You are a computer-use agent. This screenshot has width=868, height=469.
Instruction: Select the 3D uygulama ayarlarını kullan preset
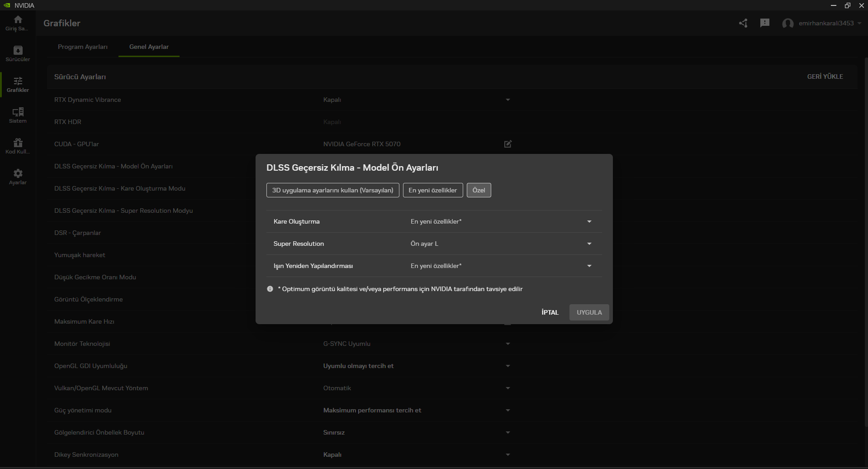[x=333, y=190]
